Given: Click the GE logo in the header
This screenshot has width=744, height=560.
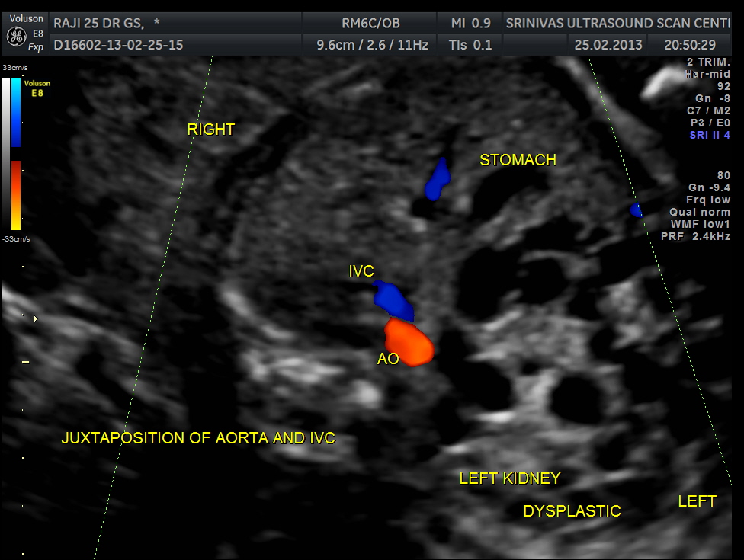Looking at the screenshot, I should click(x=15, y=35).
